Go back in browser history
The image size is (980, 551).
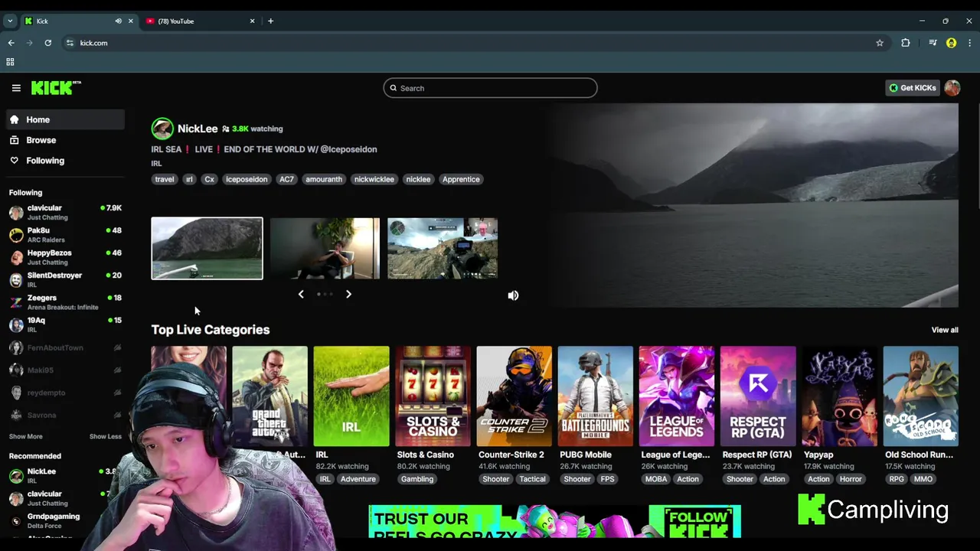click(x=11, y=43)
